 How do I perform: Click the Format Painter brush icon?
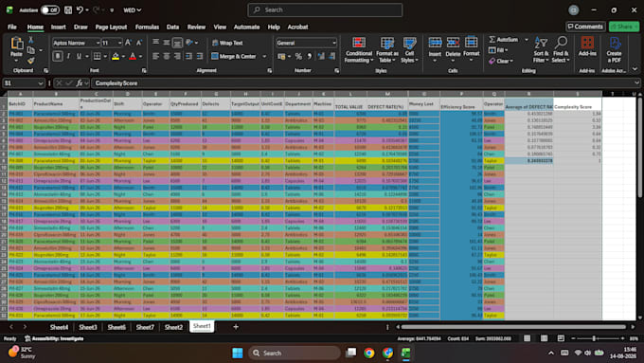click(x=31, y=61)
